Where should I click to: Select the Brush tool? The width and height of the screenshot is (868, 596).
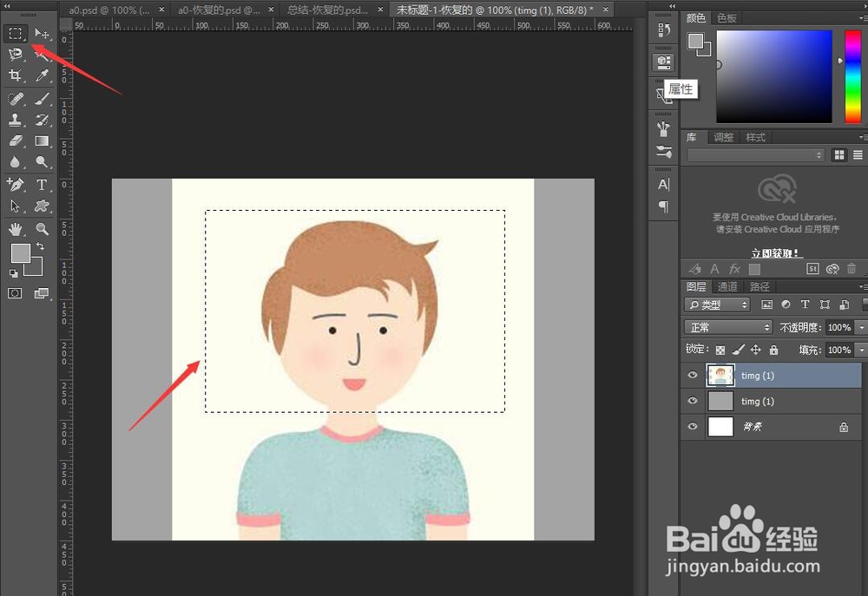coord(42,99)
